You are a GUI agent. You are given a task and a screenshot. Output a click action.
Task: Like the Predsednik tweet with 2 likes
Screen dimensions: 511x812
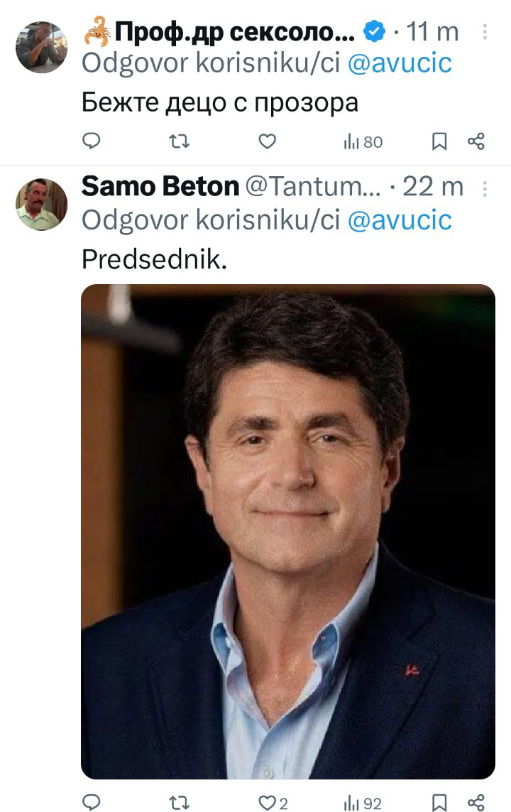273,803
